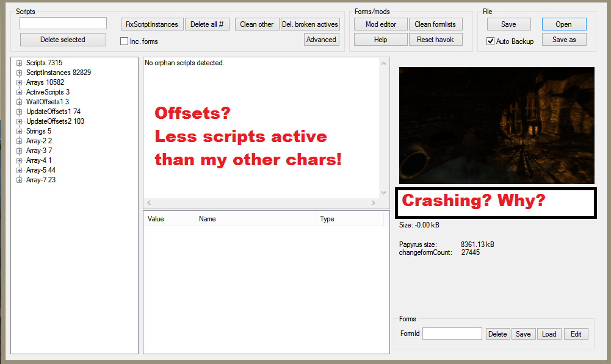611x364 pixels.
Task: Click the 'No orphan scripts detected.' message
Action: (184, 63)
